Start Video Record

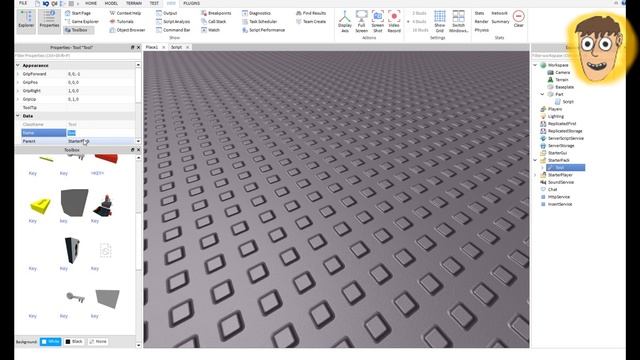point(394,22)
